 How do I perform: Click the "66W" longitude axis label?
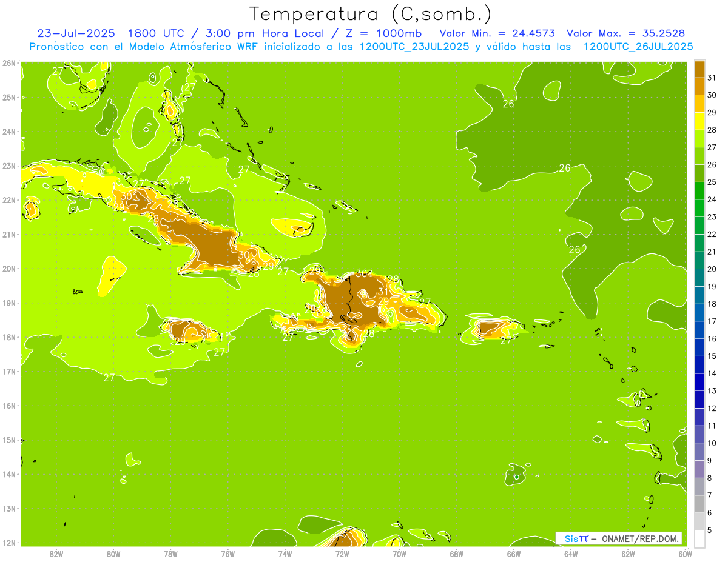click(514, 554)
